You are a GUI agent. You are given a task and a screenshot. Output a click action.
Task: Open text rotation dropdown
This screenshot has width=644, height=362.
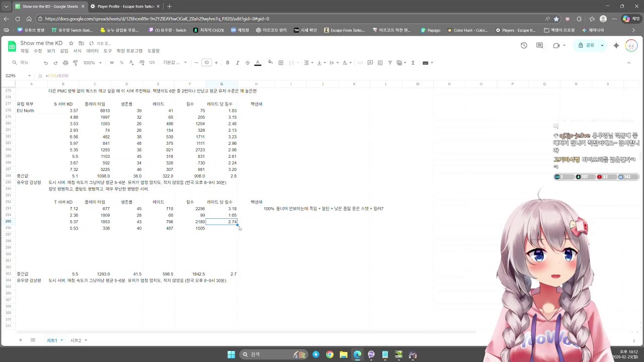click(347, 63)
